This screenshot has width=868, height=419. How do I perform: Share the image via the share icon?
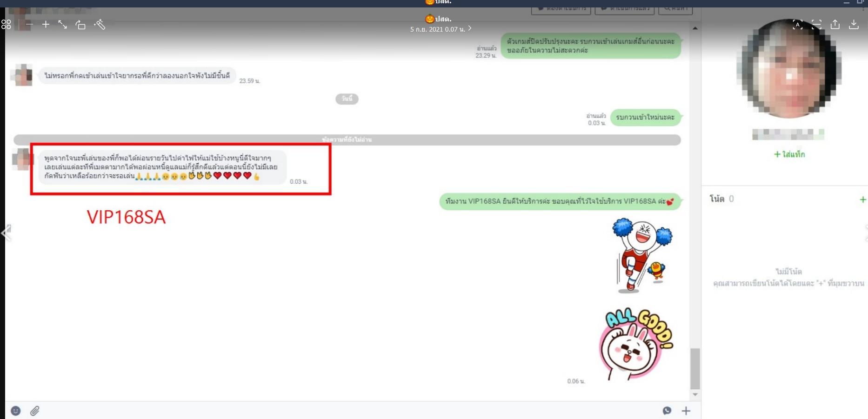835,25
